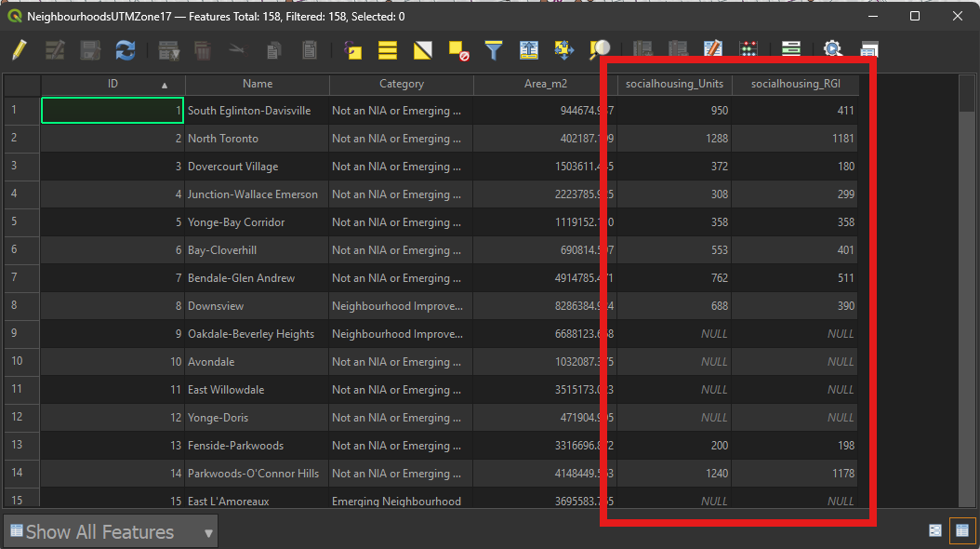Click the 1288 socialhousing_Units value
This screenshot has height=549, width=980.
717,139
